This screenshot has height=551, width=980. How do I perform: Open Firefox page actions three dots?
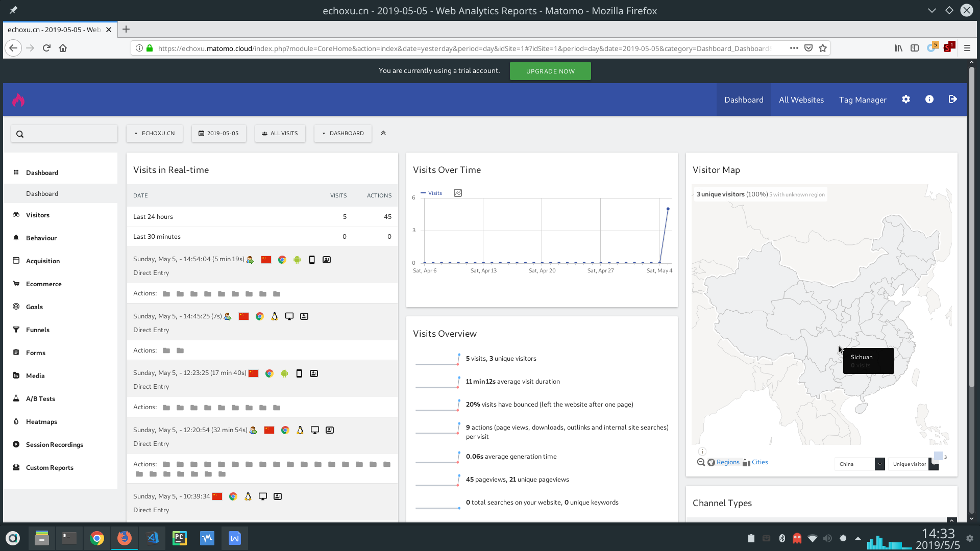(x=794, y=48)
